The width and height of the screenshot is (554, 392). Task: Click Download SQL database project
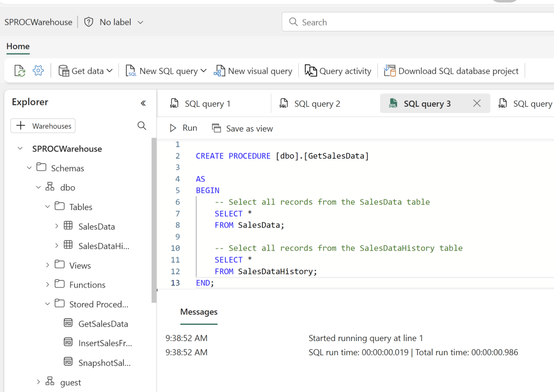451,71
